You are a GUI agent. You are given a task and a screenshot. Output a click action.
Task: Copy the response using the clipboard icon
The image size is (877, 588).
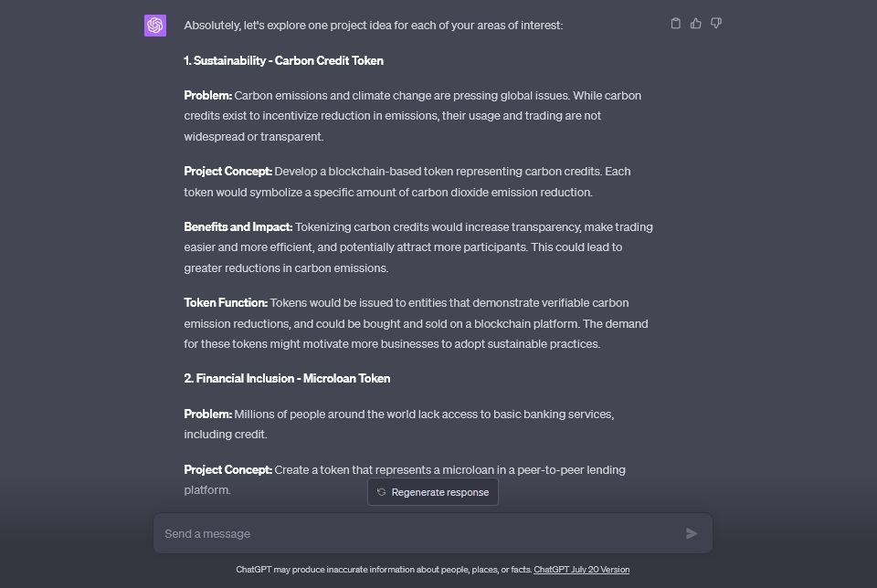(676, 23)
